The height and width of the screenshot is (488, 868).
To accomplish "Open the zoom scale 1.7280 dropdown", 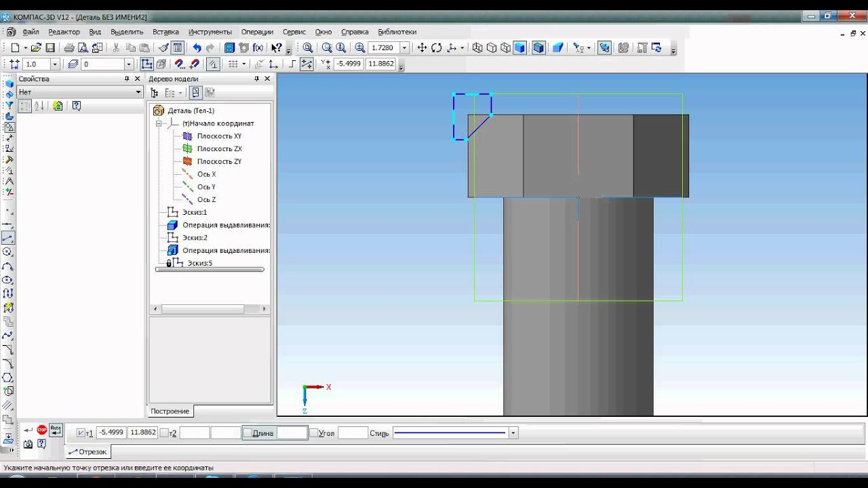I will [x=405, y=47].
